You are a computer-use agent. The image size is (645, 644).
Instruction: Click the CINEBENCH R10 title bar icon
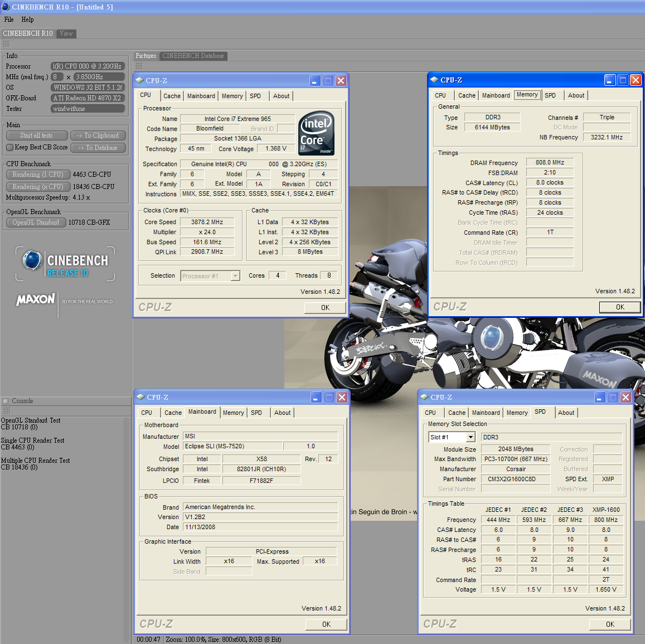tap(6, 7)
